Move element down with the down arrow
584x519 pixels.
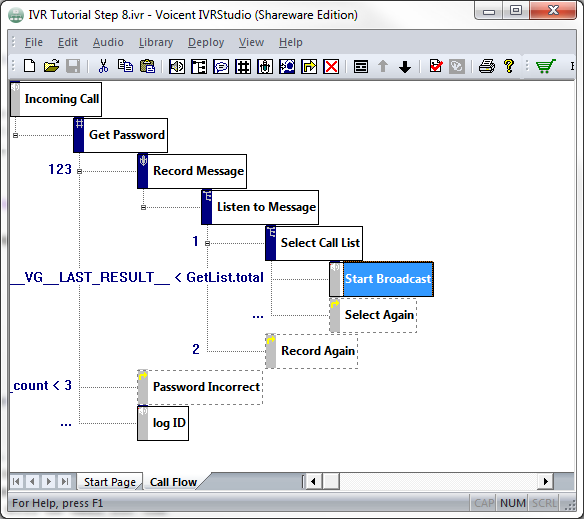(405, 67)
